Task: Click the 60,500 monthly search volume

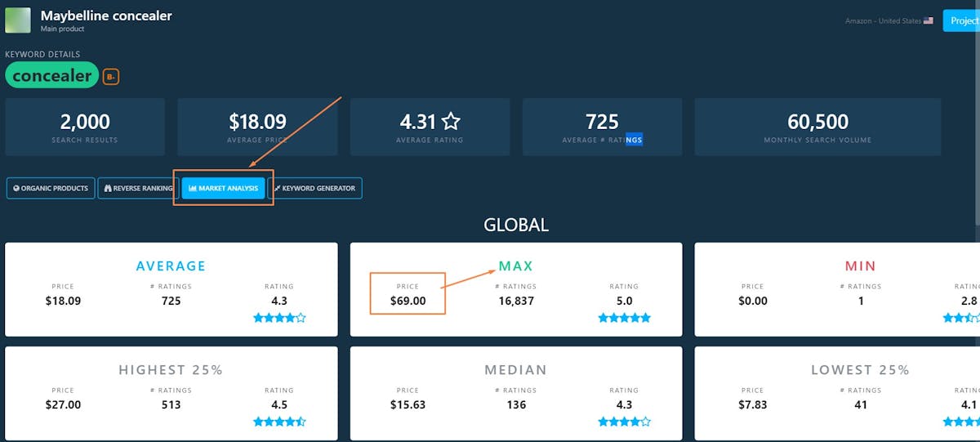Action: 817,122
